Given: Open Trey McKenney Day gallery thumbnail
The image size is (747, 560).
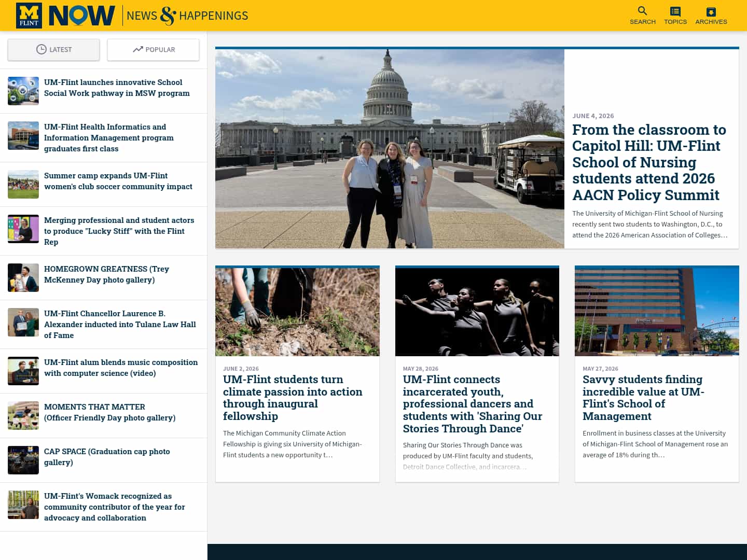Looking at the screenshot, I should 23,277.
